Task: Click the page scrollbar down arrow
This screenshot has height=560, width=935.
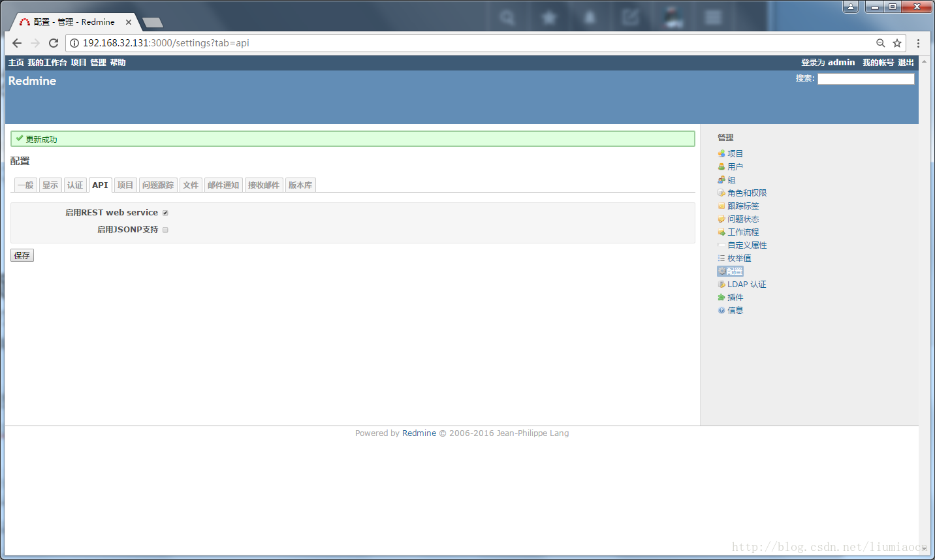Action: point(924,549)
